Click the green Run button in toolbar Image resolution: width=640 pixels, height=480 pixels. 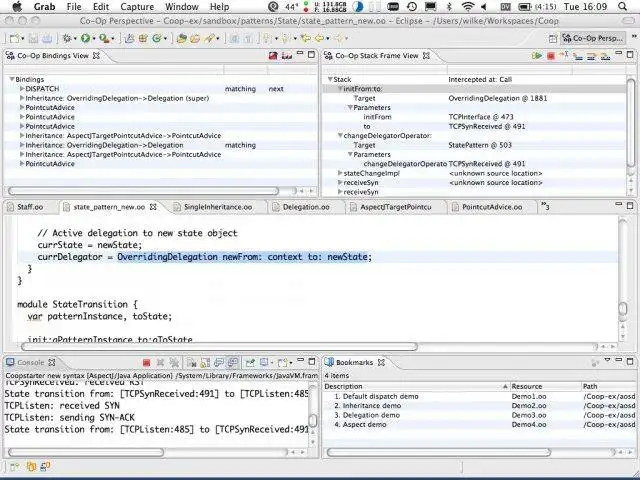[x=85, y=38]
